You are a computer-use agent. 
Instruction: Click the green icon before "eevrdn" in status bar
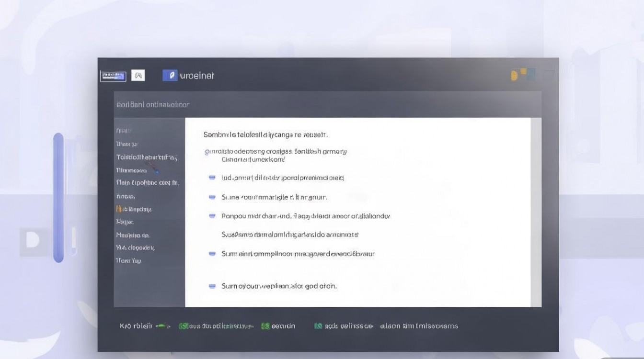tap(265, 326)
